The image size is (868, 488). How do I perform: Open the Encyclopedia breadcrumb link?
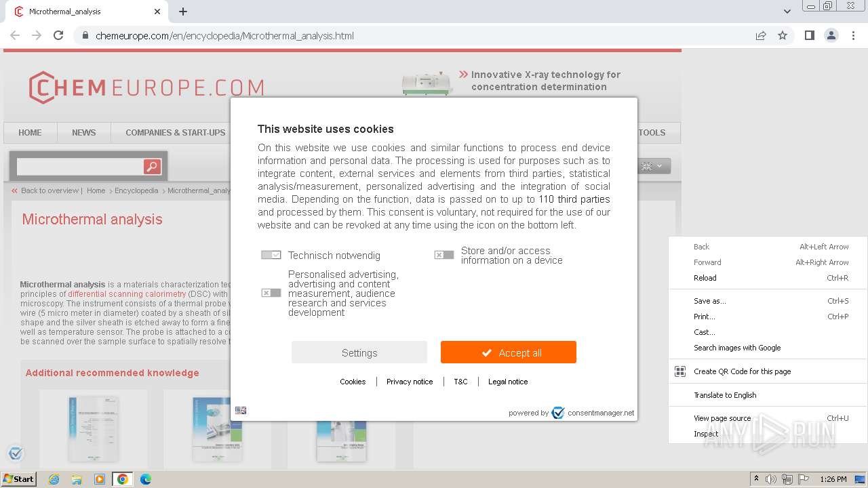[136, 190]
